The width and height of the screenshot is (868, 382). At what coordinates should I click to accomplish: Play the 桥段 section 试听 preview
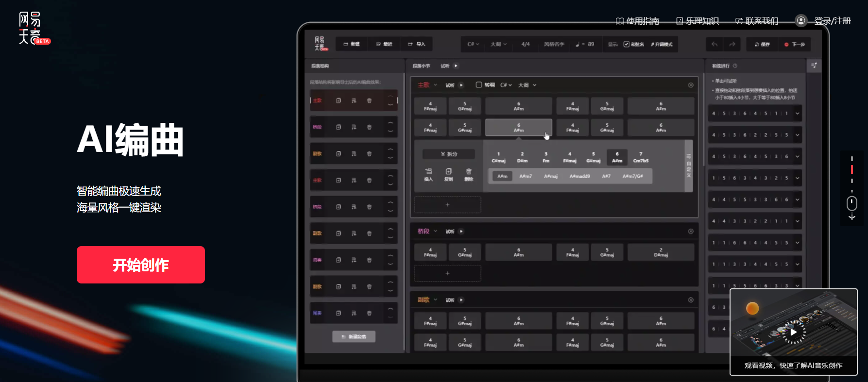click(x=461, y=232)
